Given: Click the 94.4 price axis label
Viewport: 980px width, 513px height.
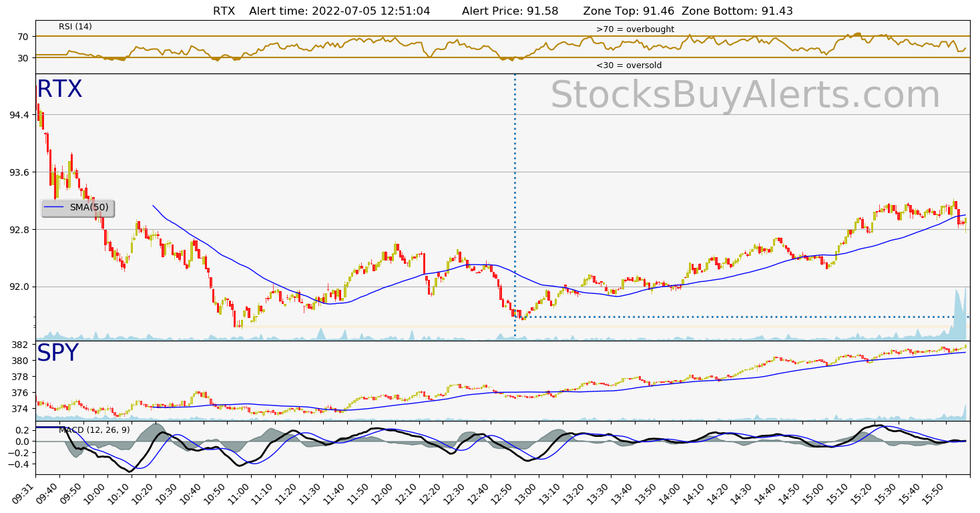Looking at the screenshot, I should pos(18,115).
